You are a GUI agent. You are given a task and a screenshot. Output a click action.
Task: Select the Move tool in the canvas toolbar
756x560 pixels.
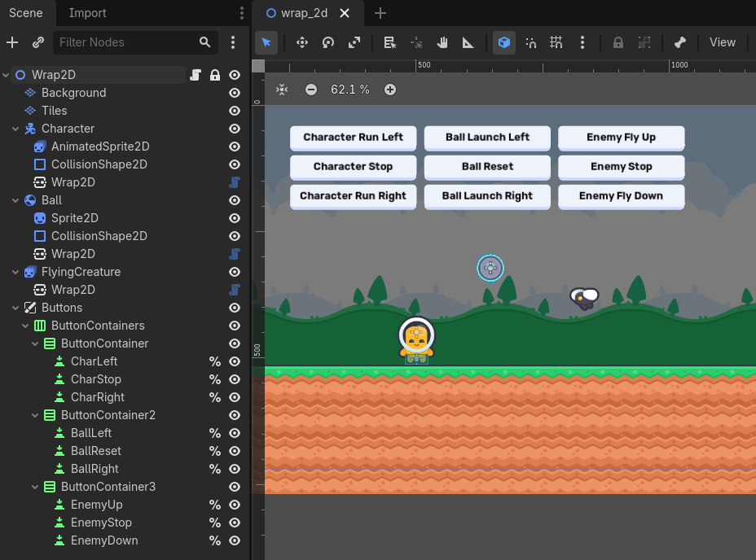(301, 42)
